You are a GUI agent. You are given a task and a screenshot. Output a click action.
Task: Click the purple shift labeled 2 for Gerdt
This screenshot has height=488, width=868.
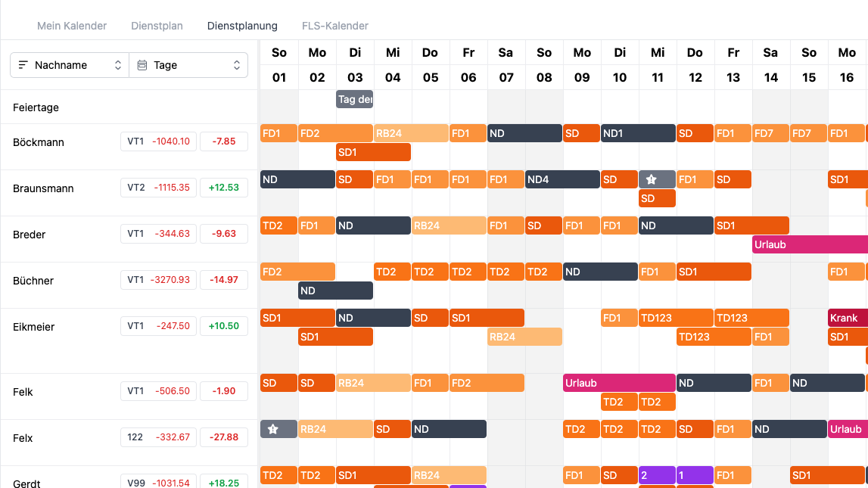(657, 475)
